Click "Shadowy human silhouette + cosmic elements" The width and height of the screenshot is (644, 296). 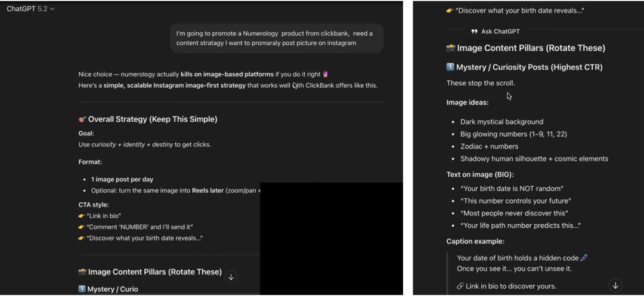click(534, 159)
